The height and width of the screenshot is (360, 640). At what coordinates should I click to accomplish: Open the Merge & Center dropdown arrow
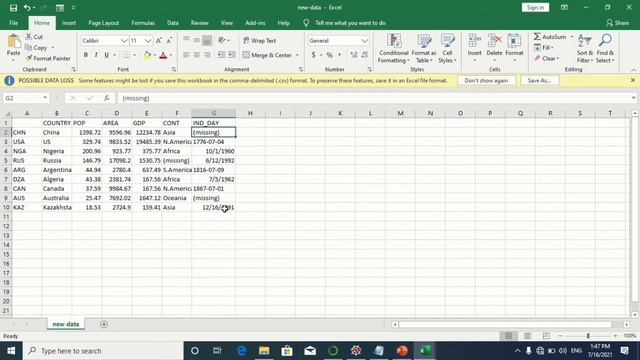point(297,55)
